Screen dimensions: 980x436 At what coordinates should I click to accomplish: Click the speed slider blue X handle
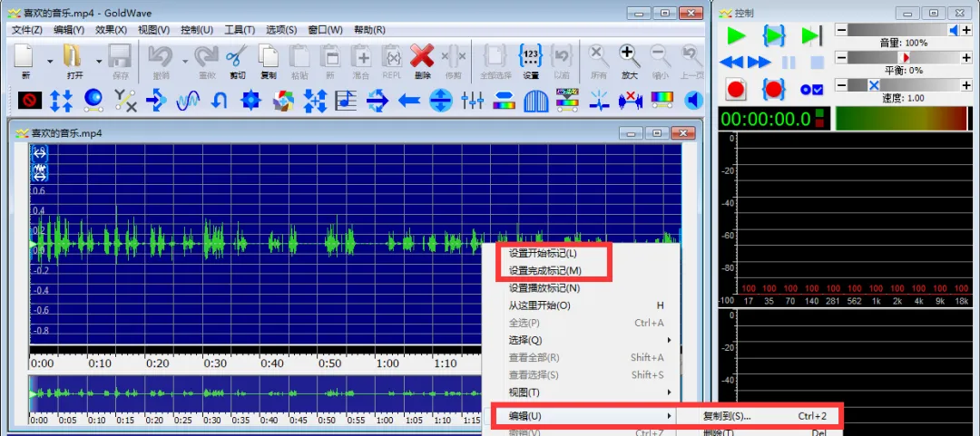(874, 85)
